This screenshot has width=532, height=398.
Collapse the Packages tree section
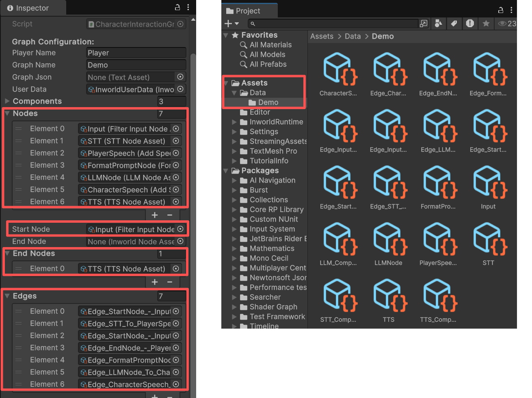pos(226,171)
